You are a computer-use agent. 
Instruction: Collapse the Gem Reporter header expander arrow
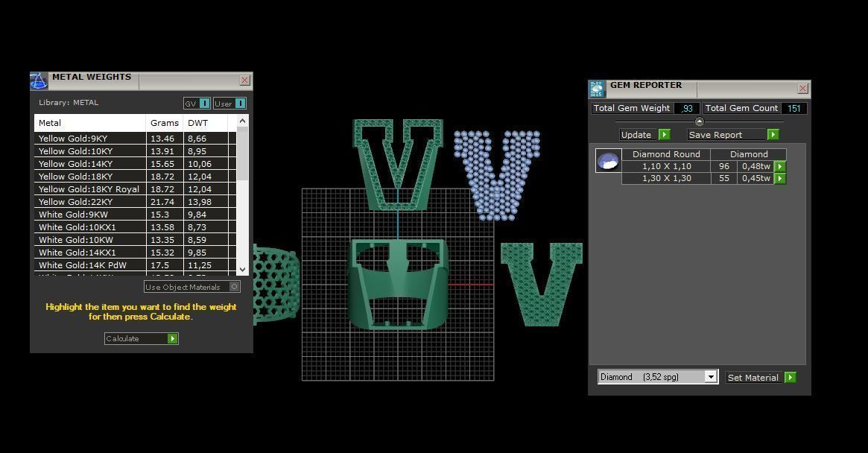(699, 121)
